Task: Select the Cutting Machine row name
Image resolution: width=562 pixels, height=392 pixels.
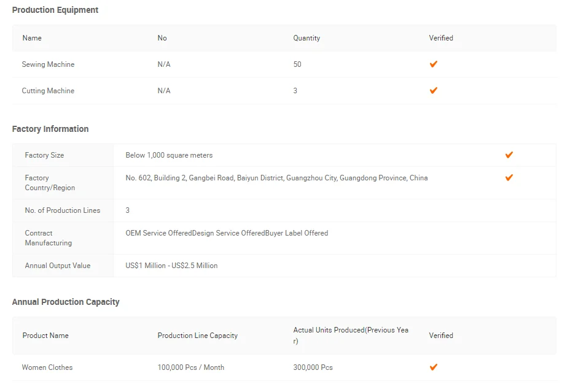Action: [x=48, y=91]
